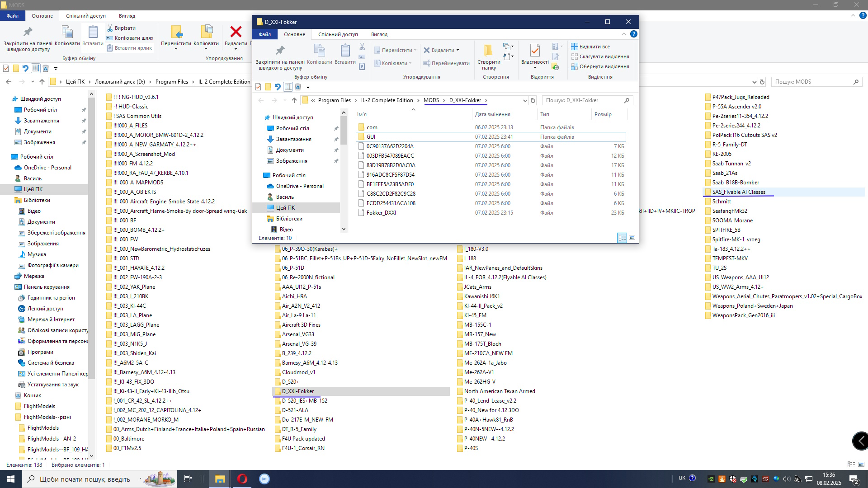
Task: Open Файл menu in D_XXI-Fokker window
Action: coord(265,34)
